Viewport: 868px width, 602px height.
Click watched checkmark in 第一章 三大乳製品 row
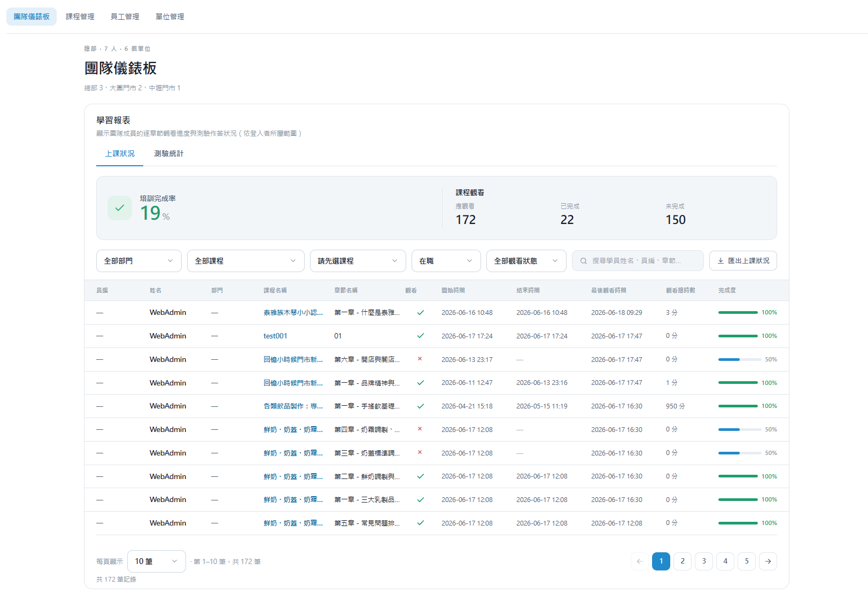click(x=421, y=500)
